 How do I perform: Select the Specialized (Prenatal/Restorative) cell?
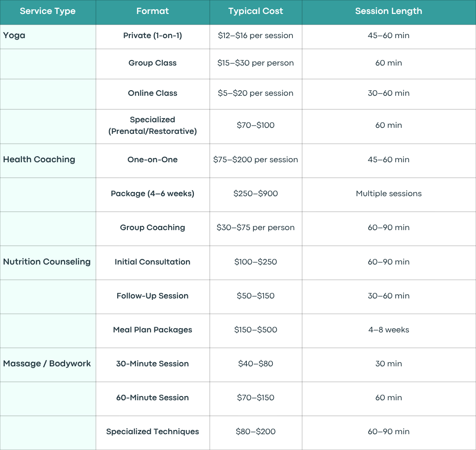coord(152,126)
